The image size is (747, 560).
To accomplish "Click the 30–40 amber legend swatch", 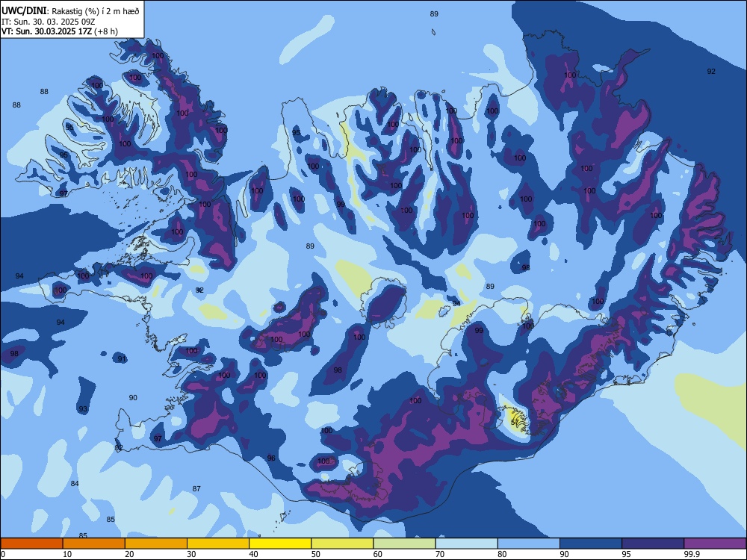I will [x=218, y=544].
